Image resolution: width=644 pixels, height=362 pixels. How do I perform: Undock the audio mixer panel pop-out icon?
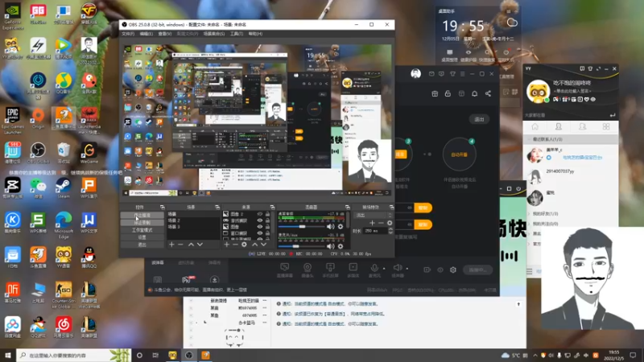click(x=348, y=208)
